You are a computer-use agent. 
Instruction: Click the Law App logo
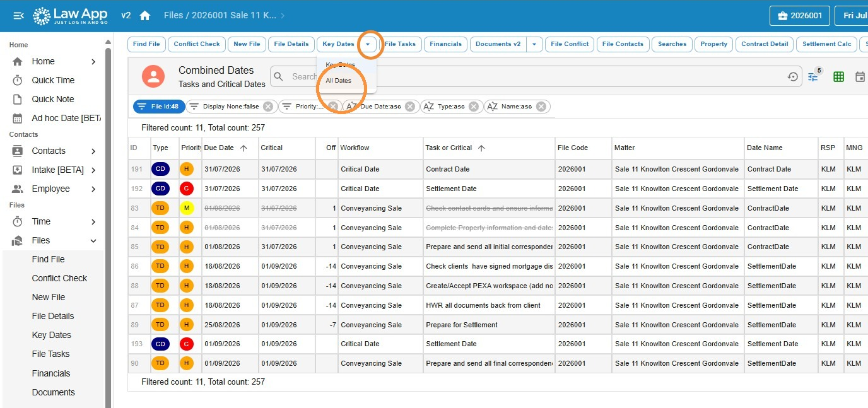70,16
